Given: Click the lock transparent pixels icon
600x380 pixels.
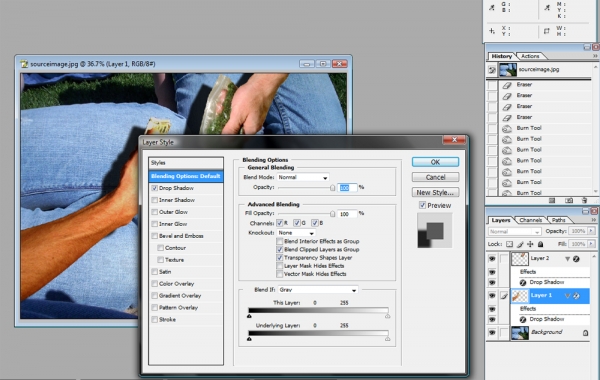Looking at the screenshot, I should [509, 244].
